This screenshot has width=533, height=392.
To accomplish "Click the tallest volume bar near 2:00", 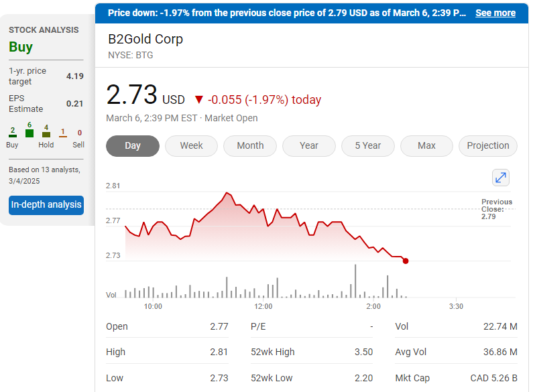I will [355, 281].
